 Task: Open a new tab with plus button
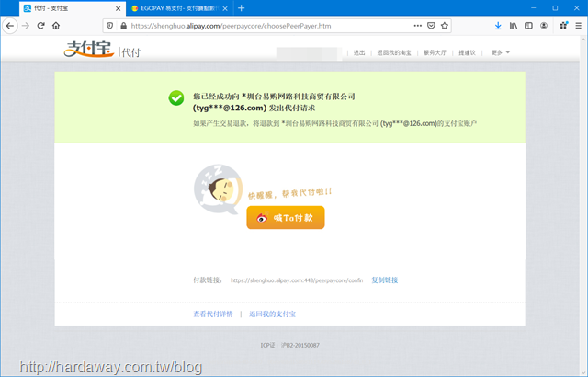pyautogui.click(x=241, y=8)
